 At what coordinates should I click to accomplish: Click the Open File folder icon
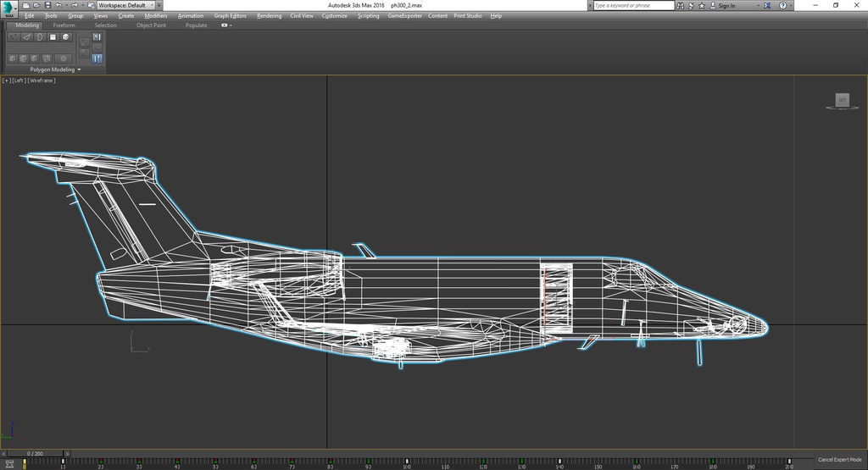37,5
